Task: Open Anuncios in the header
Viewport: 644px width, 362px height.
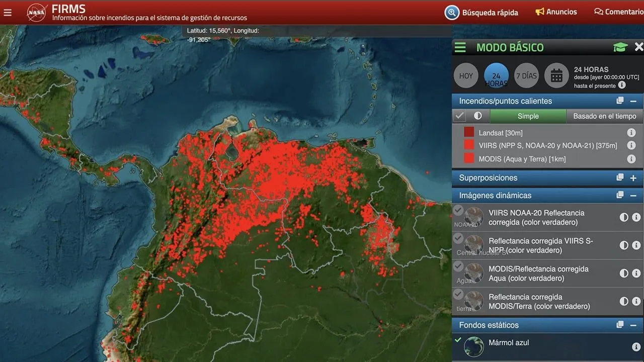Action: click(556, 12)
